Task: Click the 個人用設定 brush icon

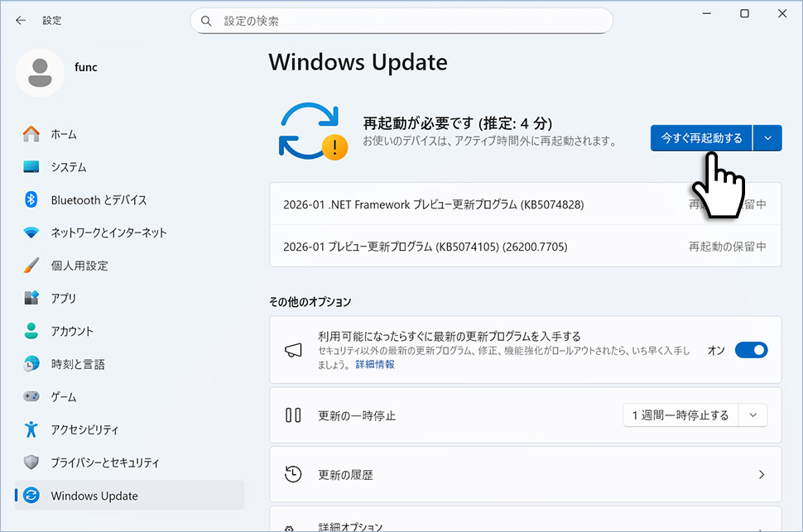Action: pos(31,265)
